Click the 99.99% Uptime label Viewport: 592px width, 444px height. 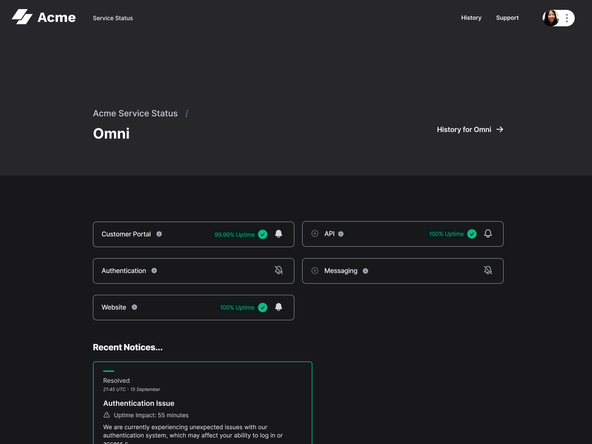(x=234, y=235)
